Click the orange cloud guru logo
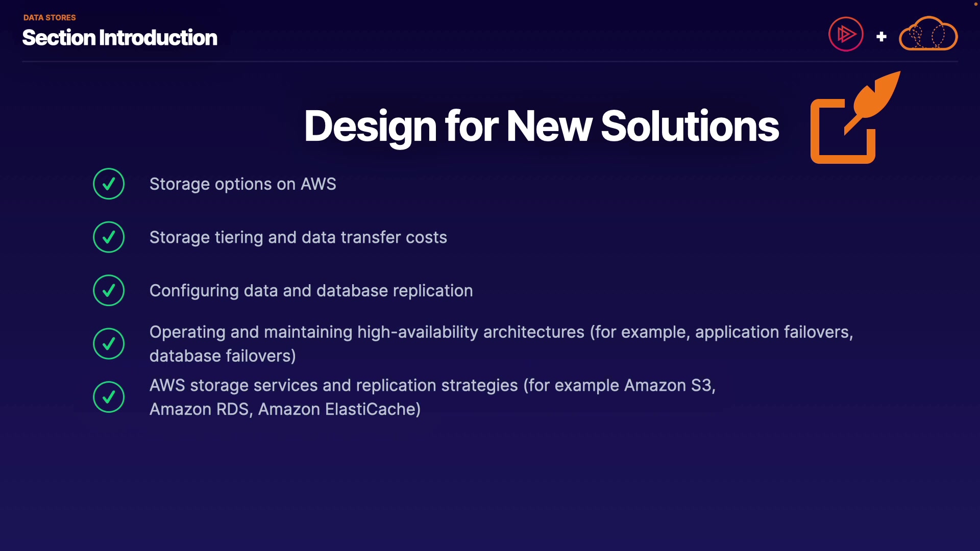Viewport: 980px width, 551px height. [928, 34]
